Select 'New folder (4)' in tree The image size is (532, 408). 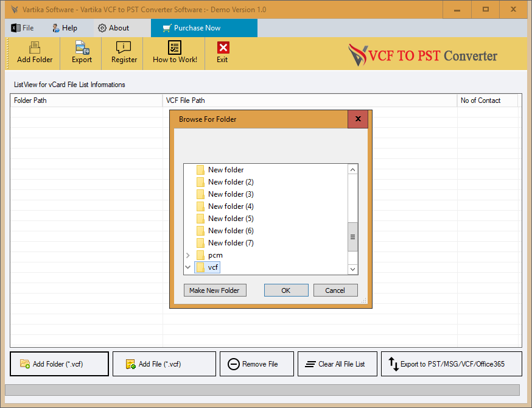231,206
